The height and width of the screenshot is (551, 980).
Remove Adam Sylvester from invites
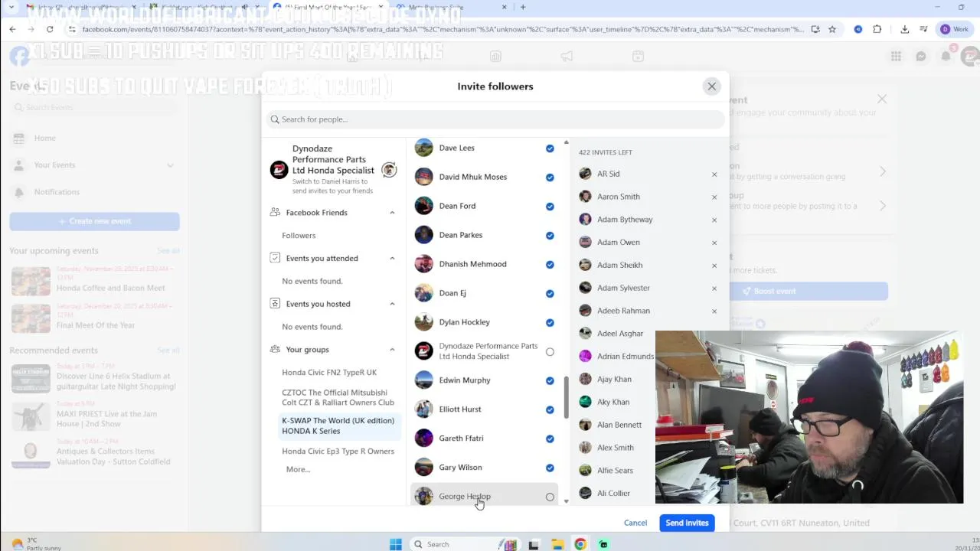(714, 289)
